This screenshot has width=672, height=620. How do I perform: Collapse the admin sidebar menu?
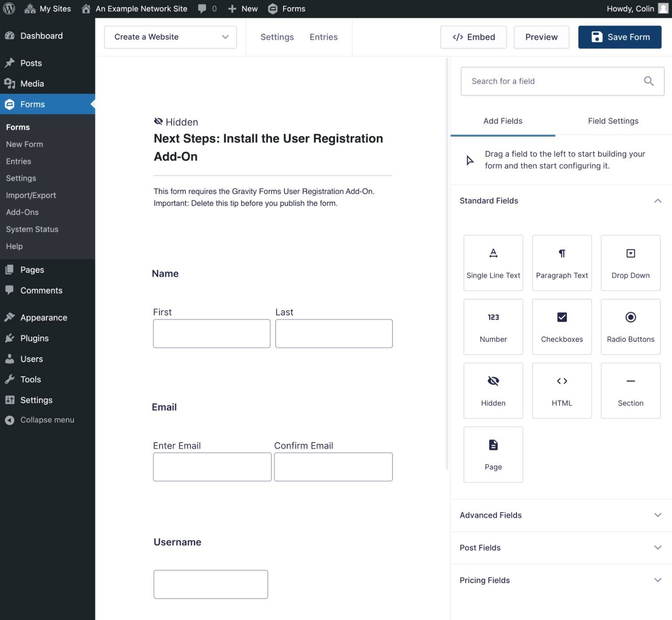click(x=47, y=420)
